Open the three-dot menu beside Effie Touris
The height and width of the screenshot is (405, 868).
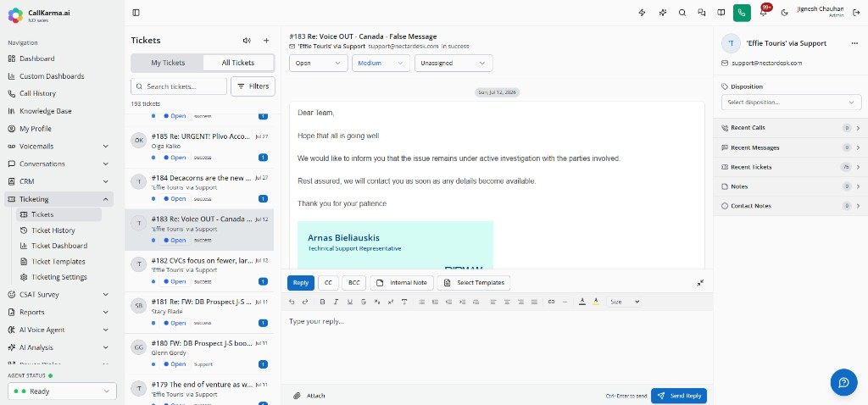[x=854, y=43]
